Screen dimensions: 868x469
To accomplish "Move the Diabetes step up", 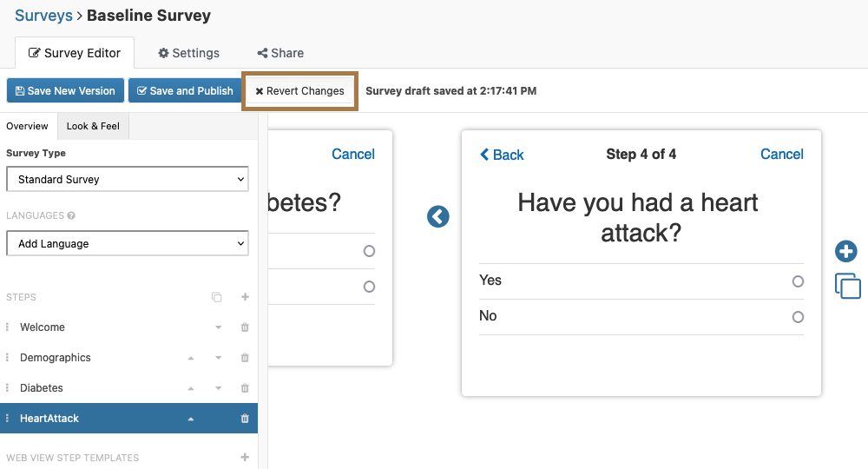I will click(x=191, y=388).
